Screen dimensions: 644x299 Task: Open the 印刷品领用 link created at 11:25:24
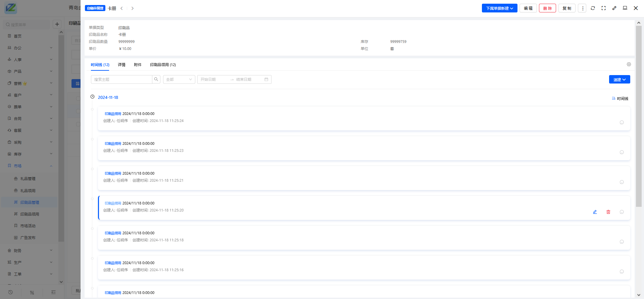pyautogui.click(x=113, y=114)
